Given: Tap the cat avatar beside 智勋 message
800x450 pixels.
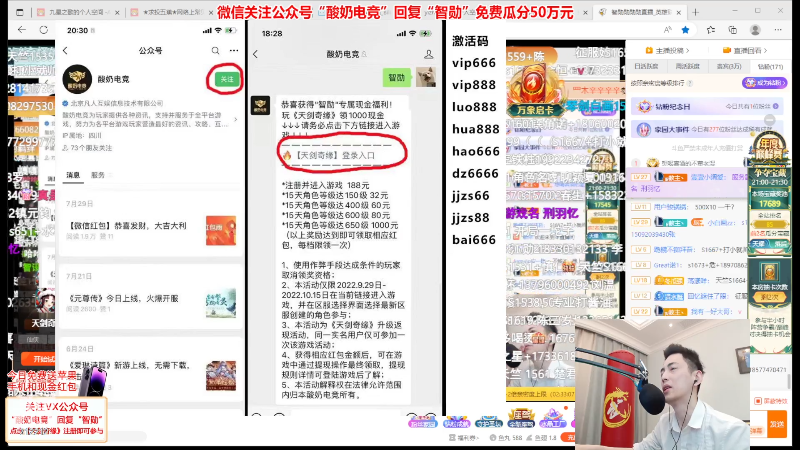Looking at the screenshot, I should click(x=426, y=77).
